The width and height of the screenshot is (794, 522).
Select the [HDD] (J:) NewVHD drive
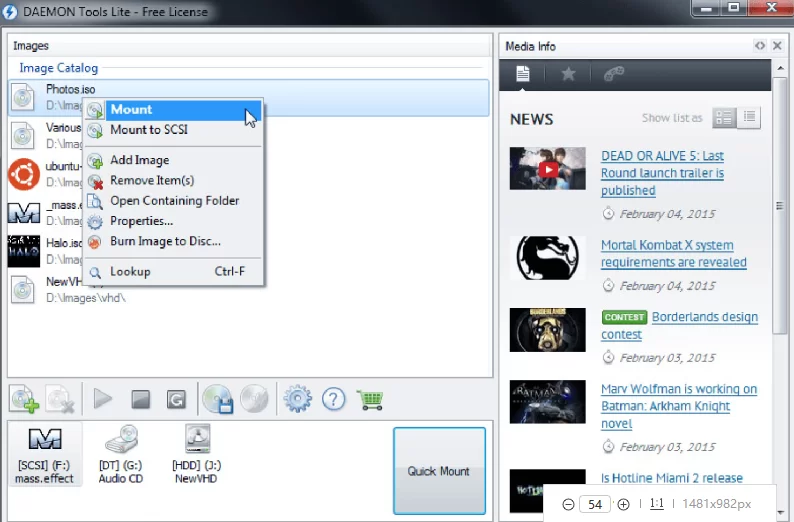tap(196, 455)
